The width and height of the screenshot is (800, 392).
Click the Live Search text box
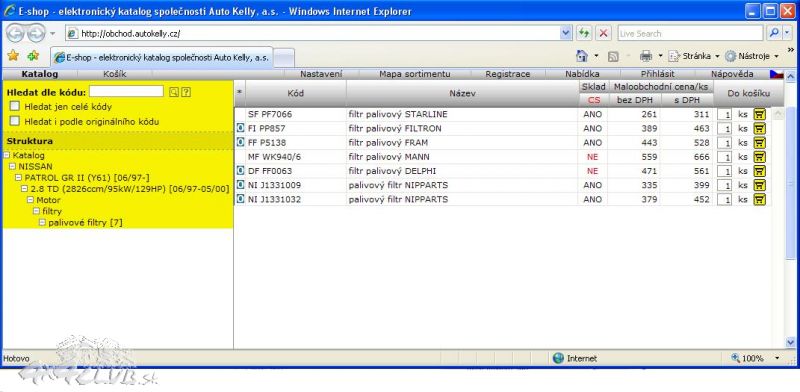(x=691, y=33)
